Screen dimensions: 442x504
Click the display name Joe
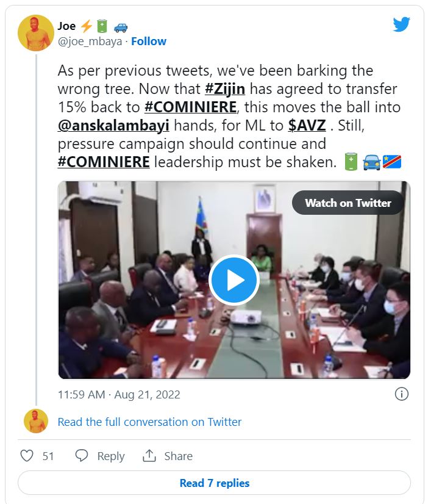tap(66, 26)
